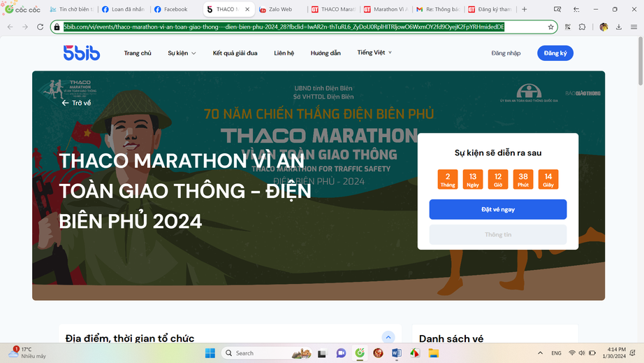Image resolution: width=644 pixels, height=363 pixels.
Task: Switch to the Re: Thông báo Gmail tab
Action: [x=438, y=9]
